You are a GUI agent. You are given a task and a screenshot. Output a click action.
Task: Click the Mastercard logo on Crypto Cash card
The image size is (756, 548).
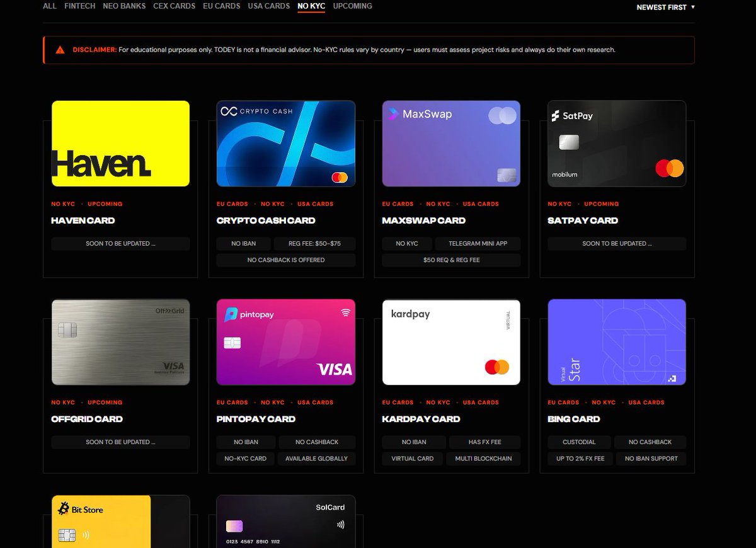pos(339,178)
